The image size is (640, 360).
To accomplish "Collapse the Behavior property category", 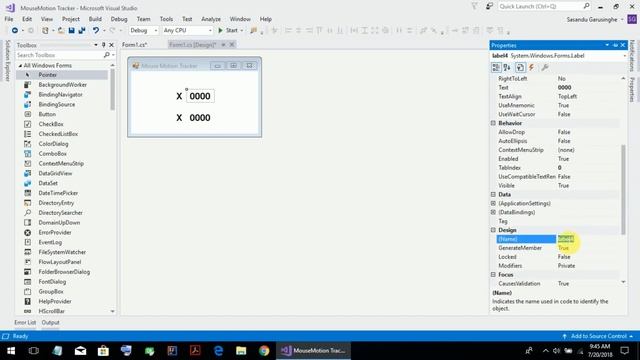I will click(x=493, y=123).
